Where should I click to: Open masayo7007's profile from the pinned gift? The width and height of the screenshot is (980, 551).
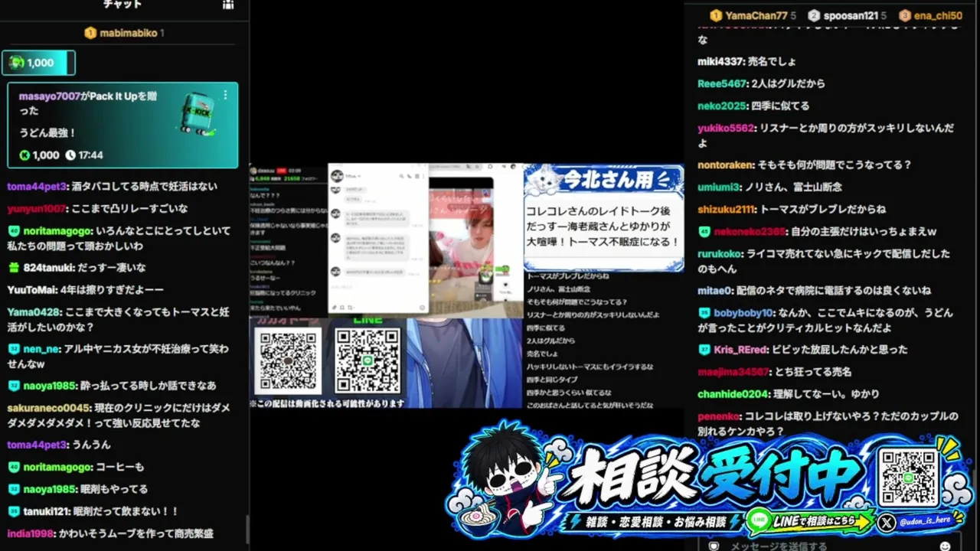click(50, 96)
